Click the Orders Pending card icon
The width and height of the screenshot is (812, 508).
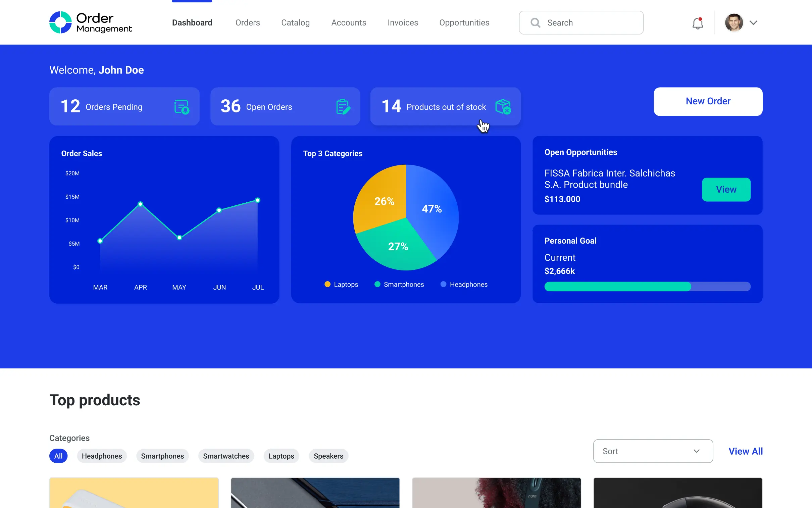pos(182,106)
